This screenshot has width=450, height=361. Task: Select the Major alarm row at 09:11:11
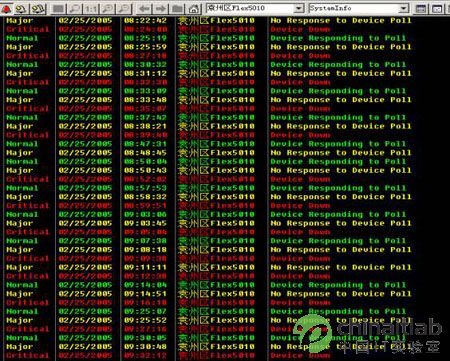[x=209, y=267]
